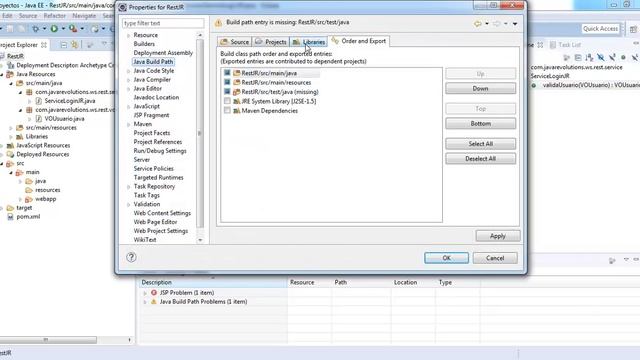Image resolution: width=640 pixels, height=360 pixels.
Task: Expand the Java Code Style node
Action: tap(128, 71)
